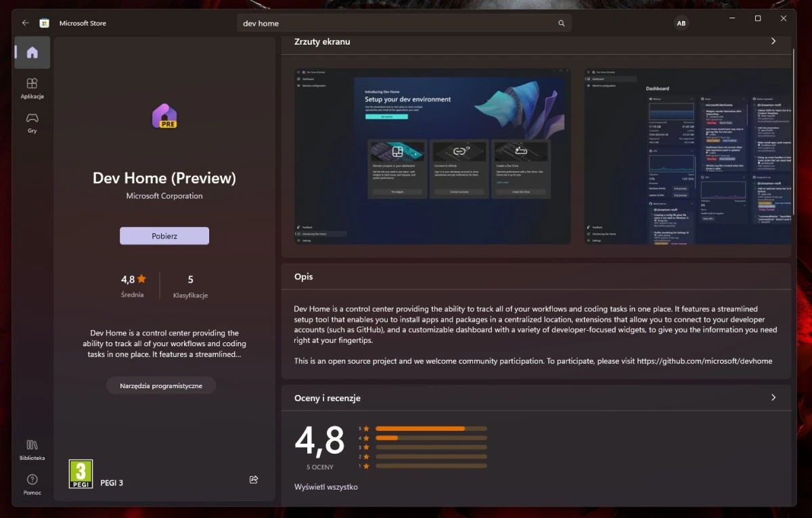812x518 pixels.
Task: Click the 5-star rating distribution bar
Action: (431, 428)
